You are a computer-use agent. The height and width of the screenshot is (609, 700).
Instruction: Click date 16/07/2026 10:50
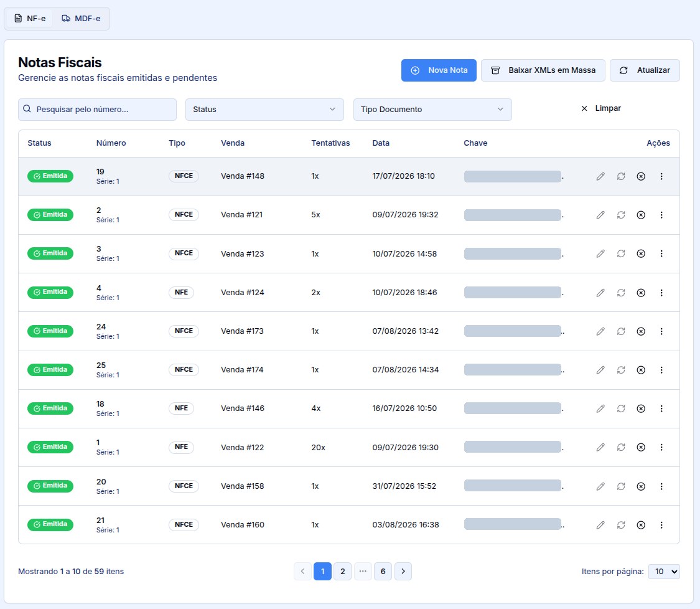[404, 408]
